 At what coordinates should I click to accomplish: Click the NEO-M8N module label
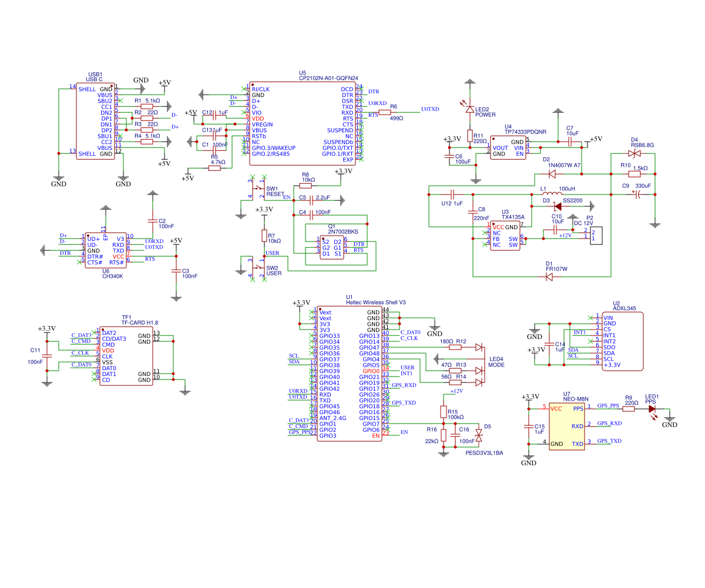(x=575, y=399)
